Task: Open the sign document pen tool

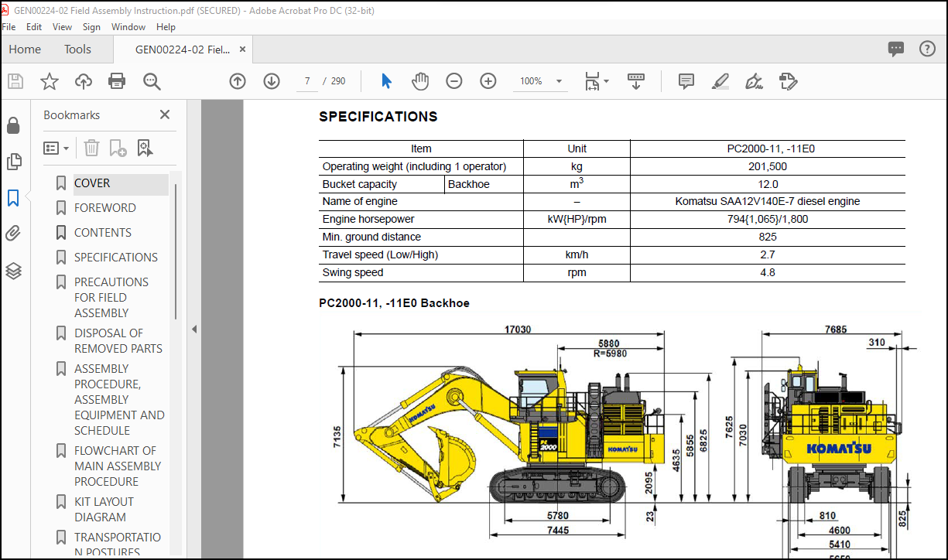Action: pyautogui.click(x=755, y=81)
